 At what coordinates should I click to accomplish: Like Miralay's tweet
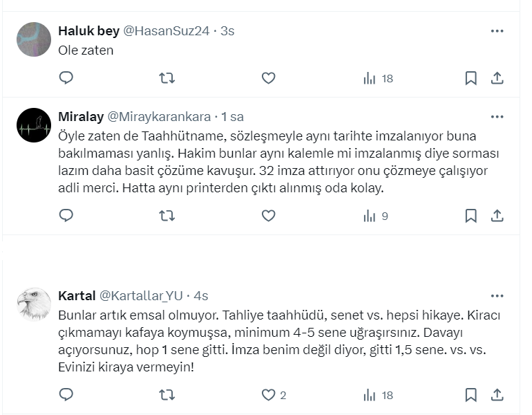tap(269, 216)
